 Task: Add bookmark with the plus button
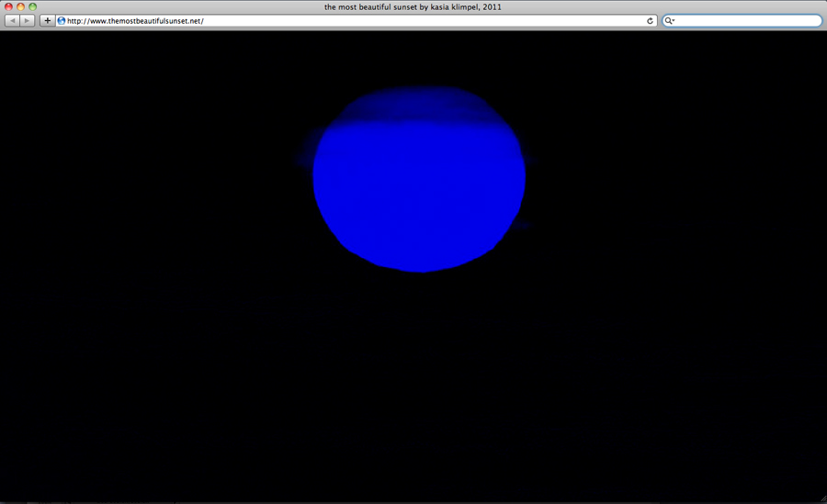tap(48, 20)
